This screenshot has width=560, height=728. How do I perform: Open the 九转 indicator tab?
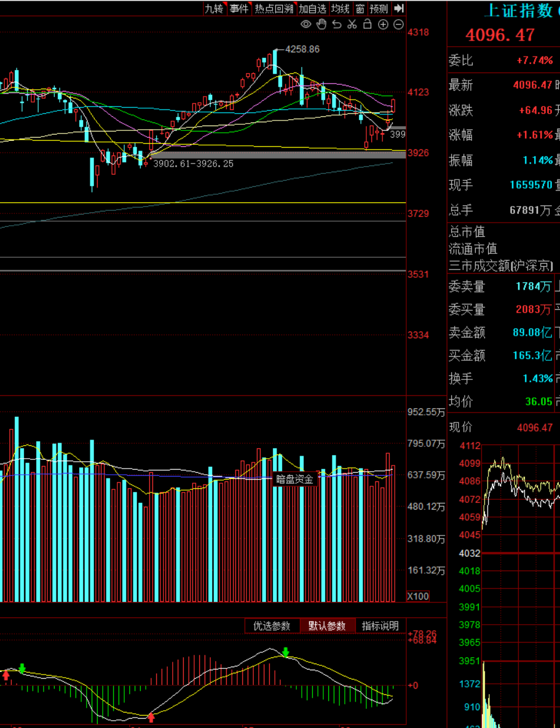tap(214, 9)
